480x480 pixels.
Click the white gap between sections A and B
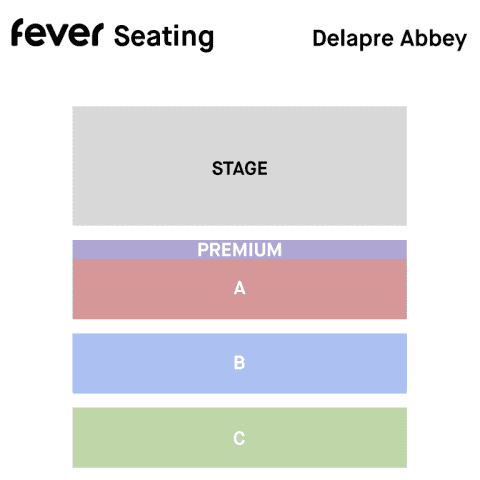[240, 326]
